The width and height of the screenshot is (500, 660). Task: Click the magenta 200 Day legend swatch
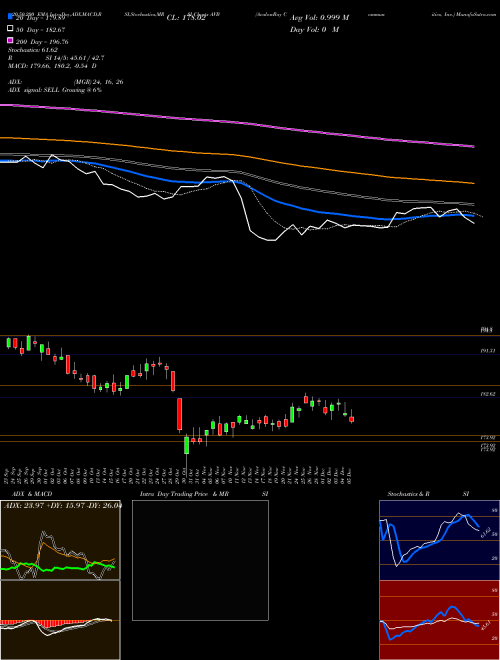(x=10, y=40)
